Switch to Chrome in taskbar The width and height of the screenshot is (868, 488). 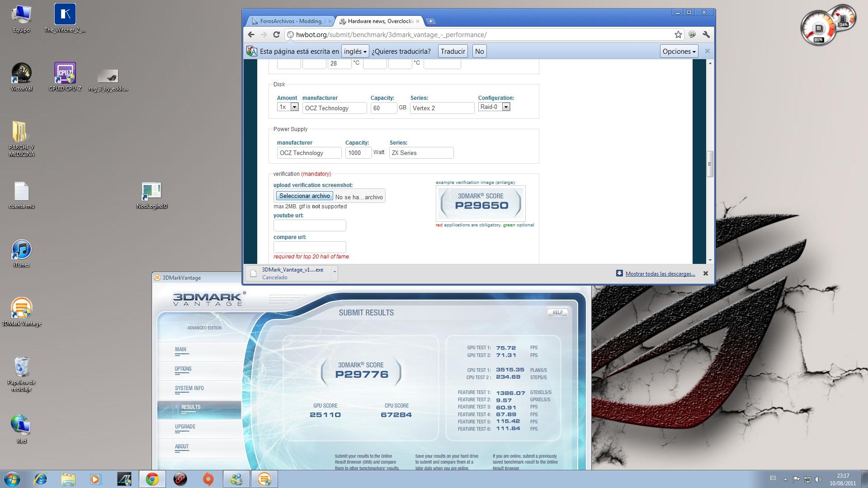pos(152,479)
